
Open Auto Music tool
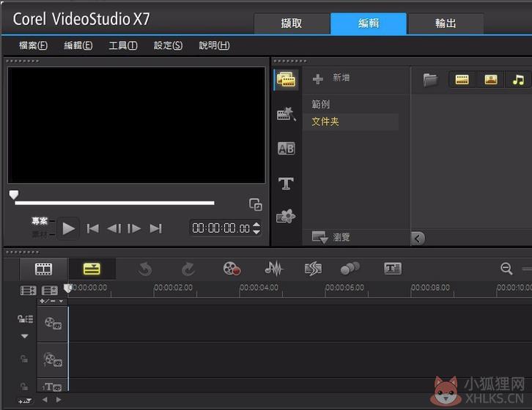pyautogui.click(x=313, y=269)
